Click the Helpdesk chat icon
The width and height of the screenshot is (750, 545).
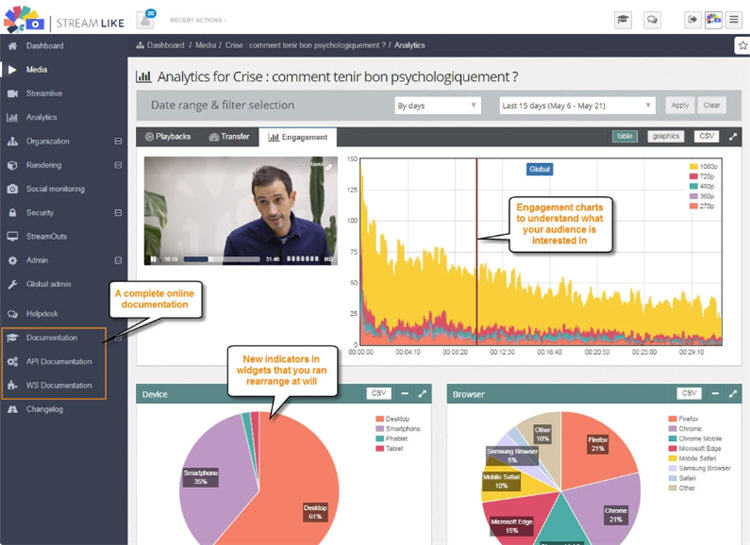click(12, 314)
